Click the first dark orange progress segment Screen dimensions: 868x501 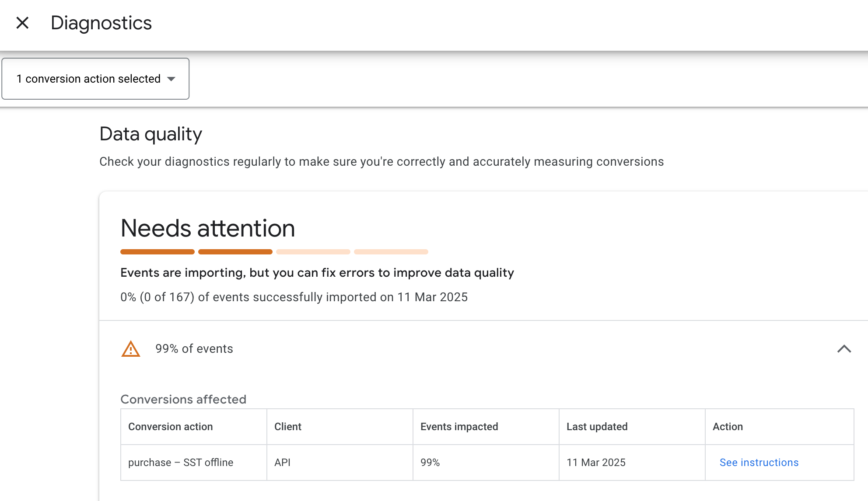[157, 252]
